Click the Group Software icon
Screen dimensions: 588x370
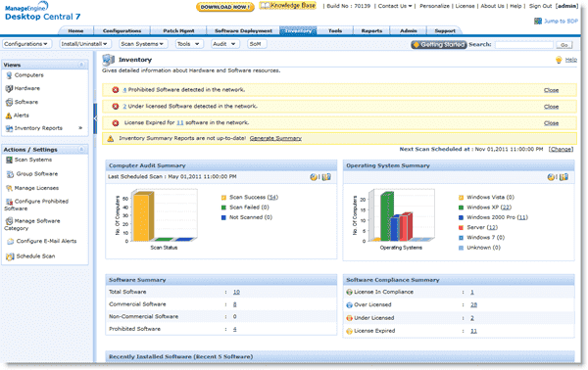(10, 174)
